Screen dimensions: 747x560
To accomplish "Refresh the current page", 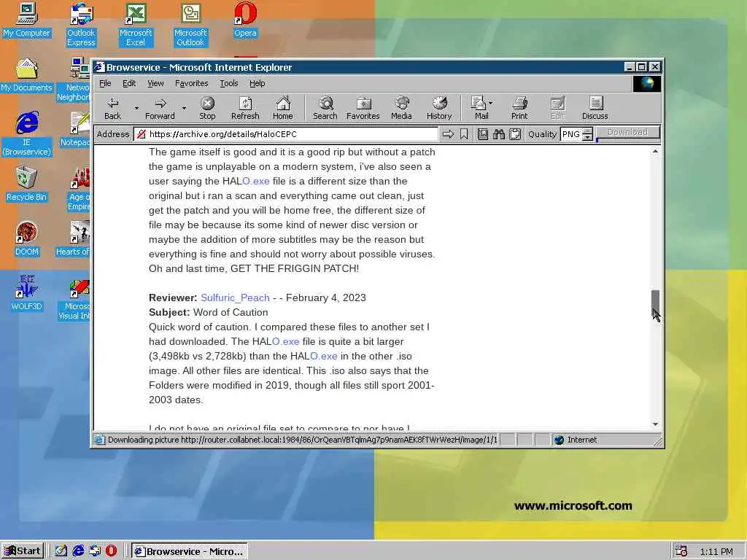I will pos(245,108).
